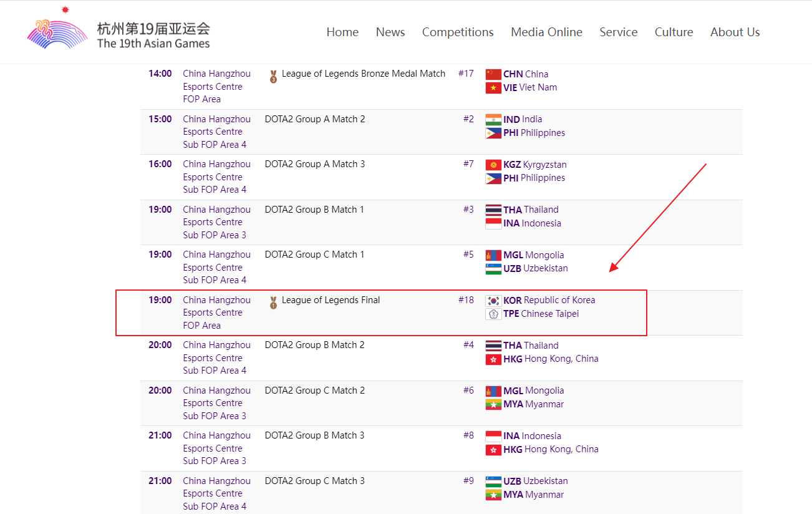Click the China flag icon
Viewport: 812px width, 514px height.
pyautogui.click(x=493, y=74)
